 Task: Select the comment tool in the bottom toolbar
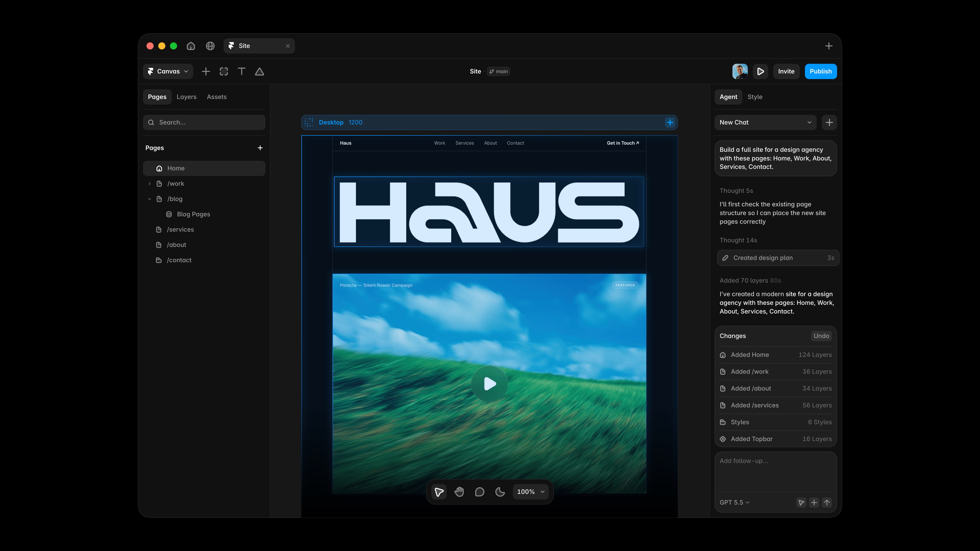pyautogui.click(x=480, y=492)
